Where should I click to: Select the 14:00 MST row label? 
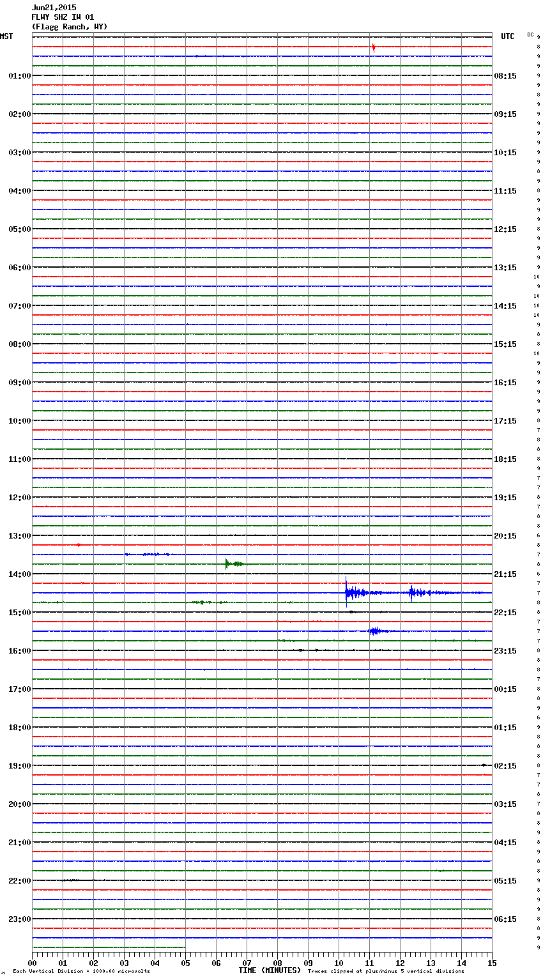[x=20, y=574]
